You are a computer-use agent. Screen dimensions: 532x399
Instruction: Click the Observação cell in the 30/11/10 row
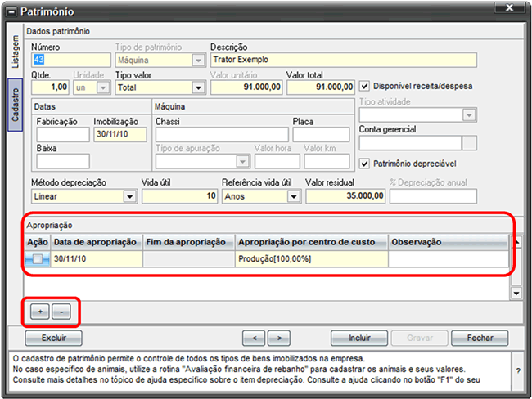(x=449, y=259)
